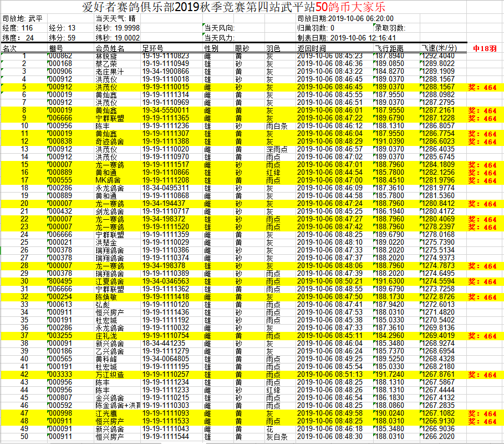The image size is (504, 444).
Task: Click the 飞行距离 column header
Action: 389,48
